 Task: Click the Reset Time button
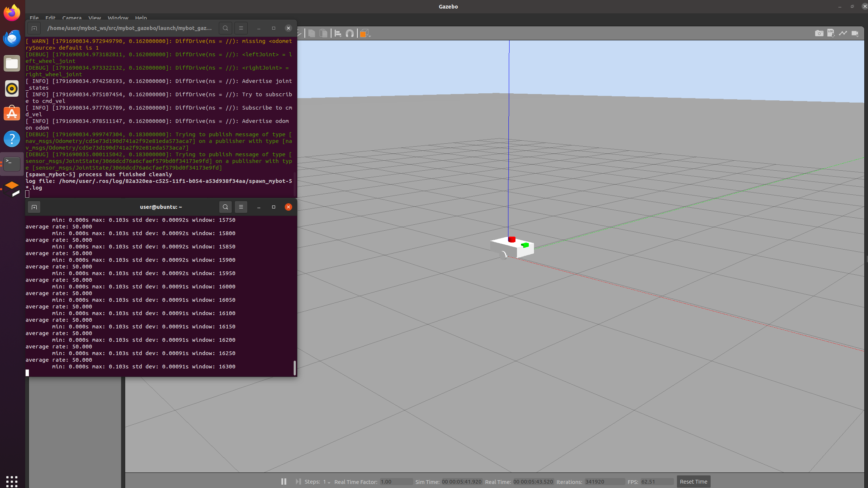(x=693, y=481)
